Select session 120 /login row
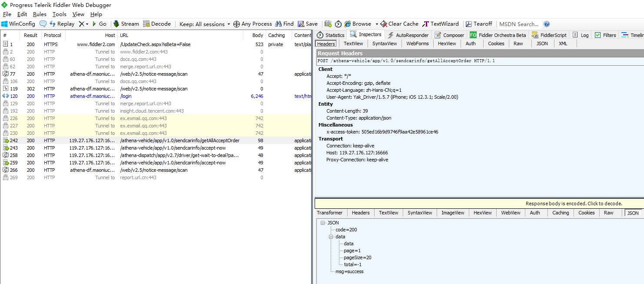Viewport: 644px width, 284px height. 156,96
